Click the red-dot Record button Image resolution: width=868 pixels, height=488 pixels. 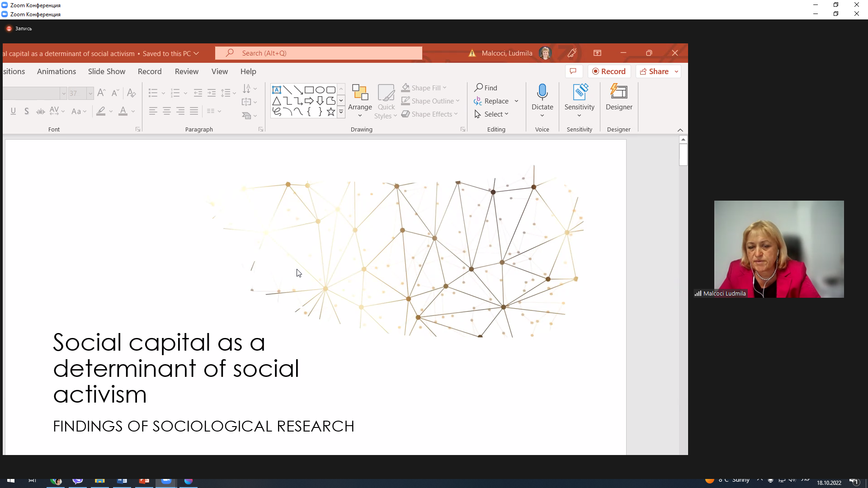point(609,71)
